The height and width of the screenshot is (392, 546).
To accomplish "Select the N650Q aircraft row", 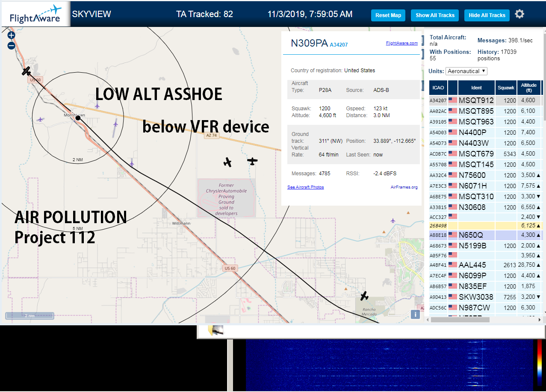I will pyautogui.click(x=486, y=235).
